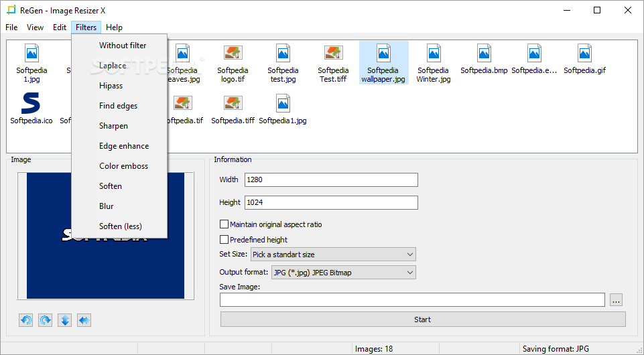Image resolution: width=644 pixels, height=355 pixels.
Task: Open the Set Size dropdown
Action: pos(333,255)
